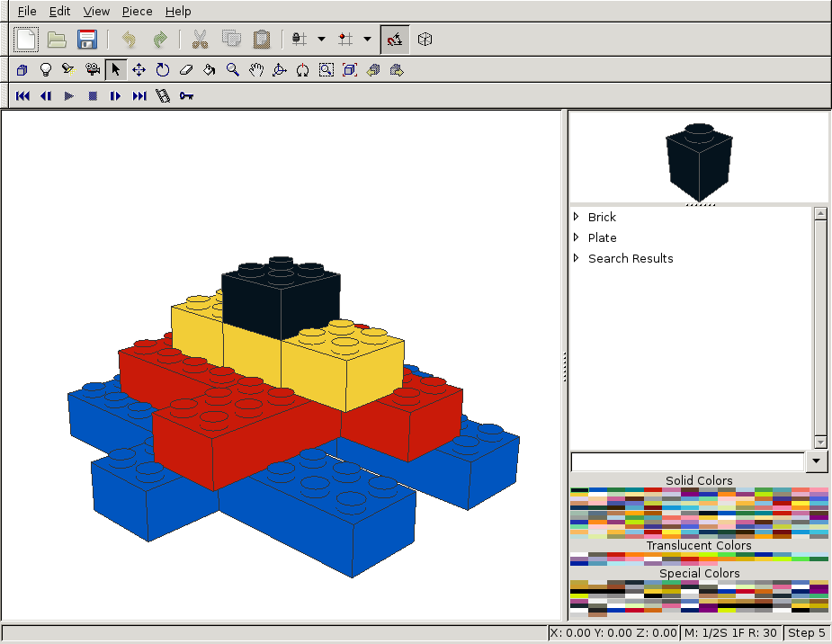Click the Insert light bulb tool
The image size is (832, 644).
[x=46, y=70]
